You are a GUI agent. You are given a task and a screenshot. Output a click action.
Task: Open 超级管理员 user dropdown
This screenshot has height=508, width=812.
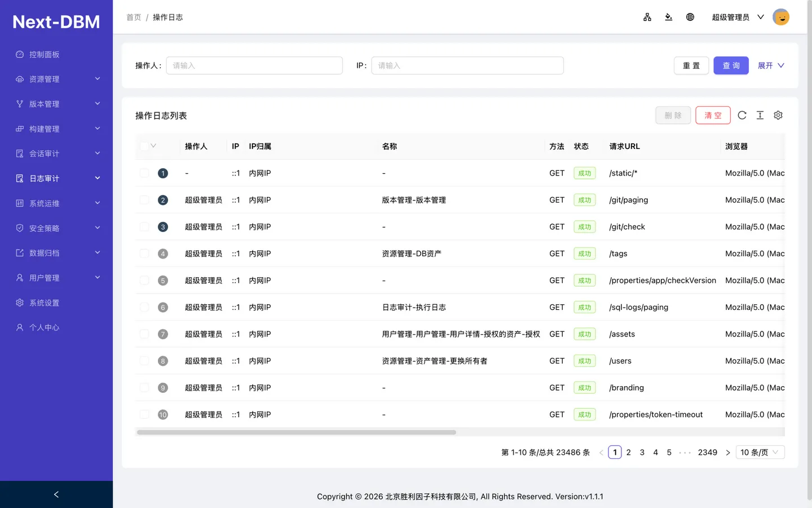738,17
